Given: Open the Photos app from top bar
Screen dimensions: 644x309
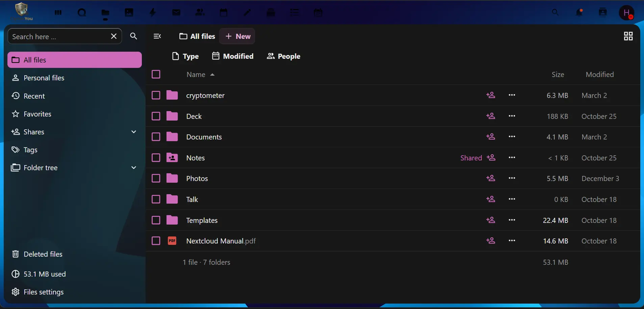Looking at the screenshot, I should click(x=129, y=13).
